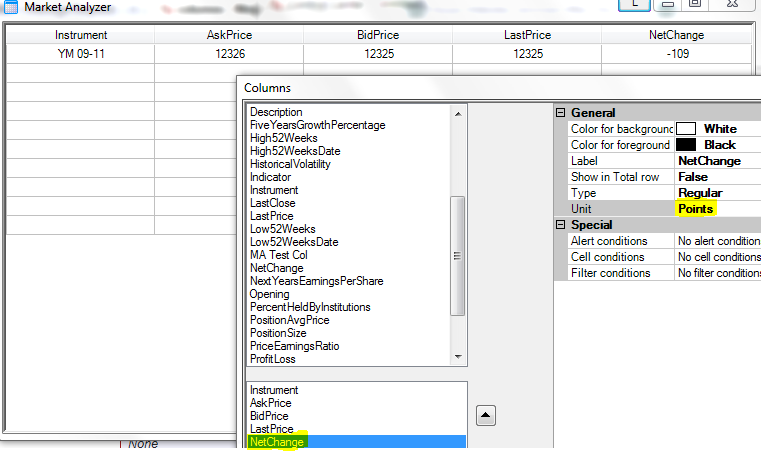Open the Filter conditions property value
761x451 pixels.
point(717,273)
